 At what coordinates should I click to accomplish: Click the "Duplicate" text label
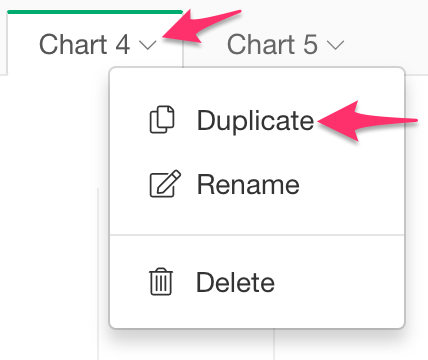click(x=255, y=121)
